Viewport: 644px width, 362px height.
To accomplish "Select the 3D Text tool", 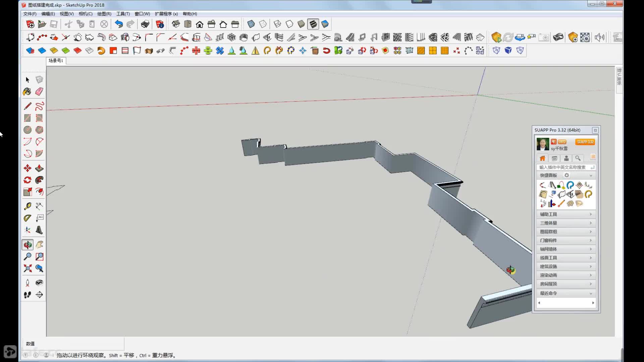I will pos(39,230).
